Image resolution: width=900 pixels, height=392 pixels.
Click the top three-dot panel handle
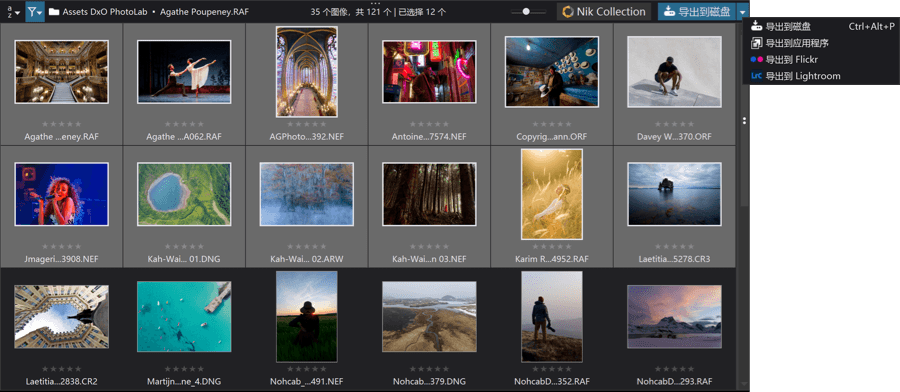[x=376, y=3]
